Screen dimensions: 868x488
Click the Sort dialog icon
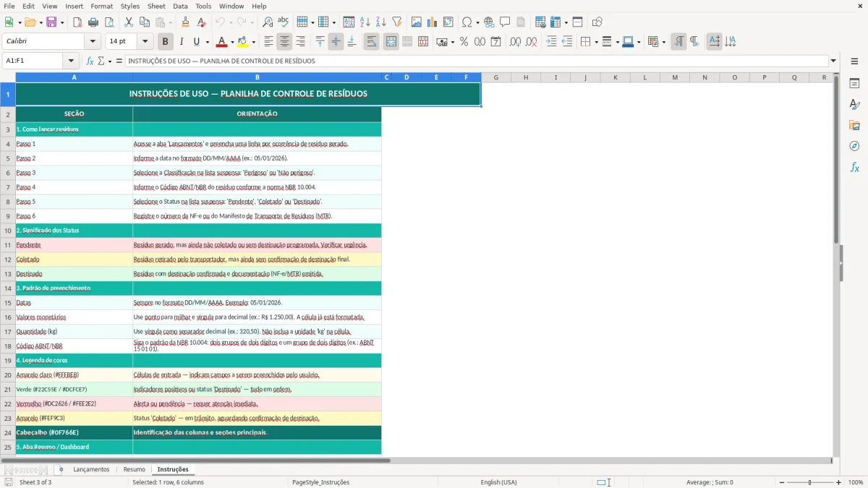(x=349, y=22)
